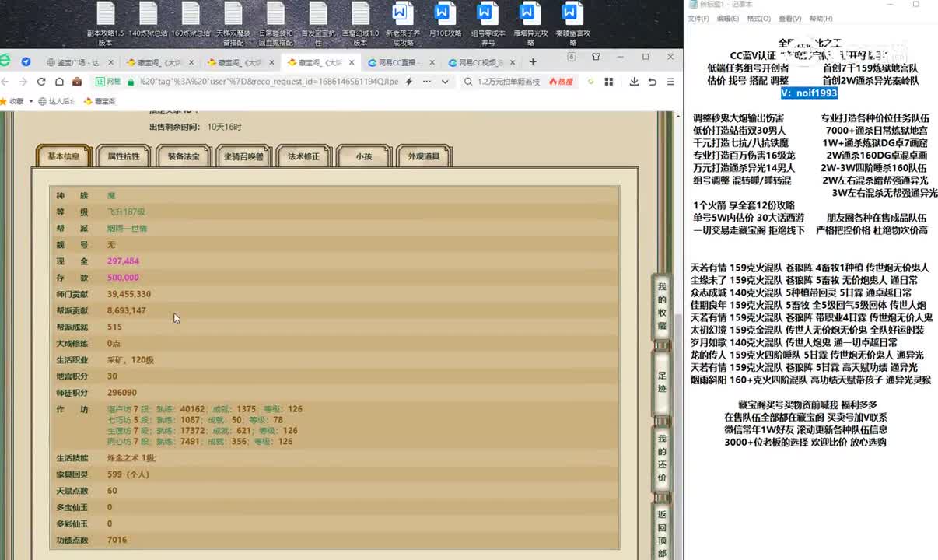Image resolution: width=938 pixels, height=560 pixels.
Task: Click the 我的收藏 side button
Action: point(662,306)
